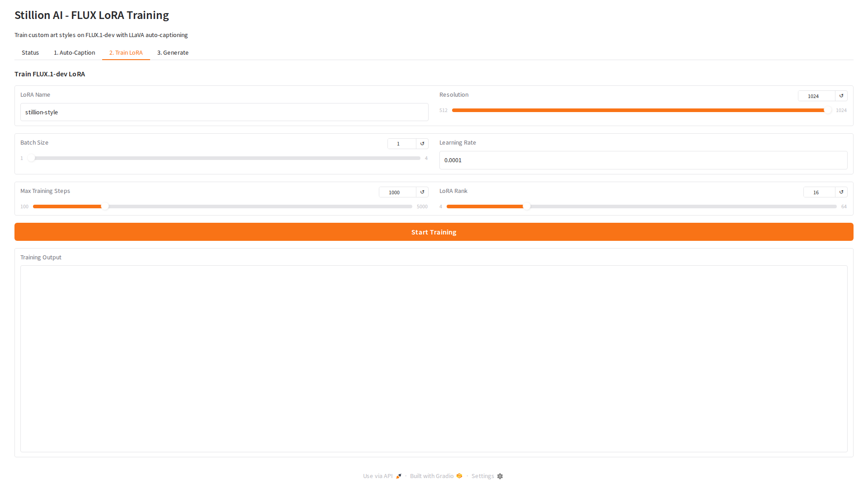868x488 pixels.
Task: Click the API rocket icon in footer
Action: (399, 476)
